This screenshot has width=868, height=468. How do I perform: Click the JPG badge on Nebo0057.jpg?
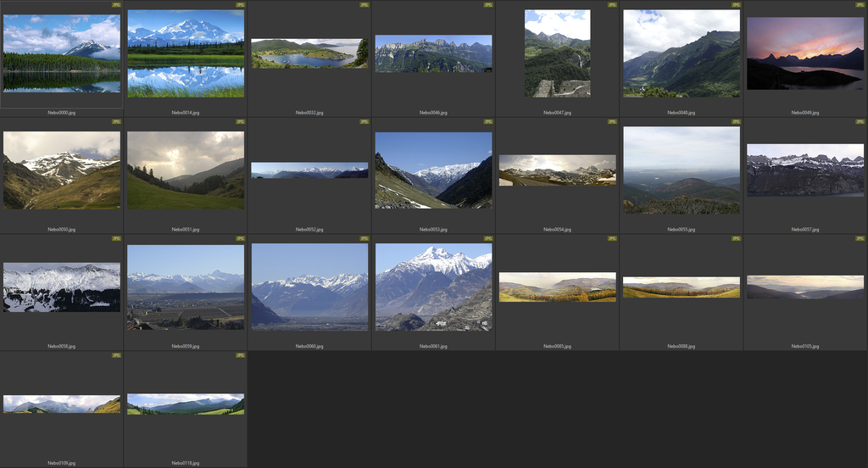click(x=860, y=121)
